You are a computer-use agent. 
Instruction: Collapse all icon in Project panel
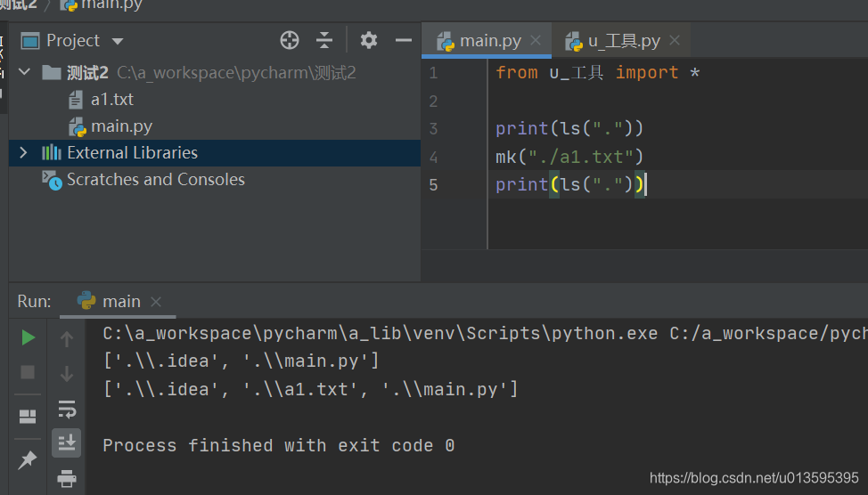click(x=324, y=40)
